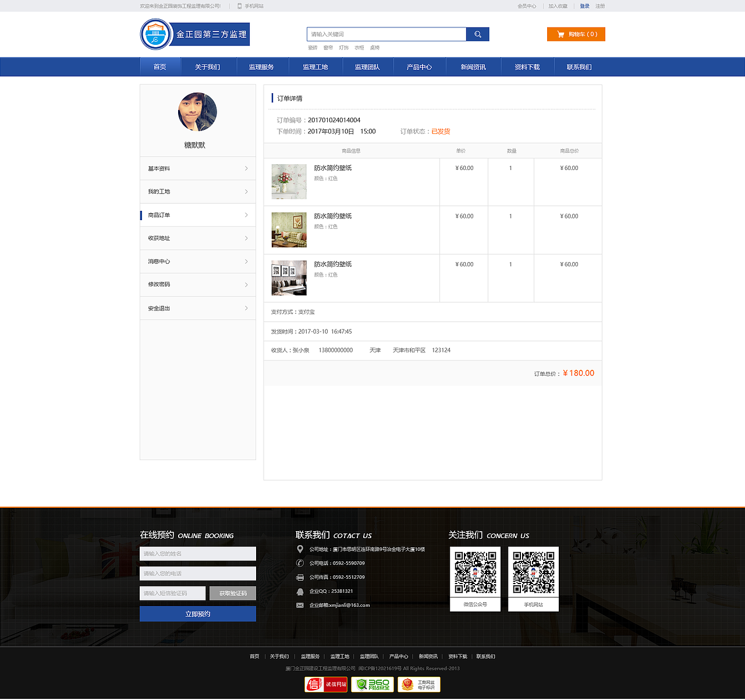Expand the 我的工地 chevron arrow

[x=246, y=192]
